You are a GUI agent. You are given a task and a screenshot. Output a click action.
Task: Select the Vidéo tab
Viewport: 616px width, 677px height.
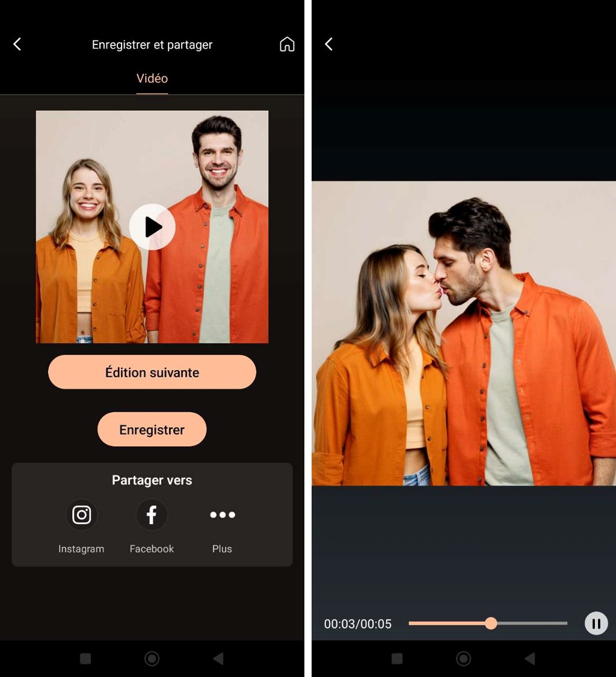pyautogui.click(x=152, y=78)
